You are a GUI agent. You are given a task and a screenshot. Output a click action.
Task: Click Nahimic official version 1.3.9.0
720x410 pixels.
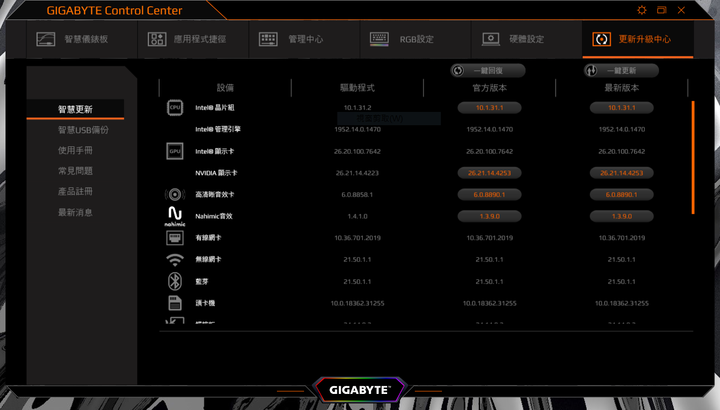(489, 216)
